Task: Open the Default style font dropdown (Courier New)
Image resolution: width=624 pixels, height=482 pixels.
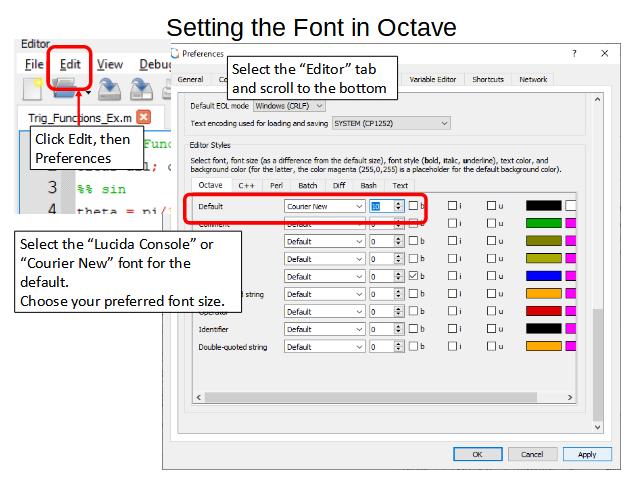Action: coord(324,206)
